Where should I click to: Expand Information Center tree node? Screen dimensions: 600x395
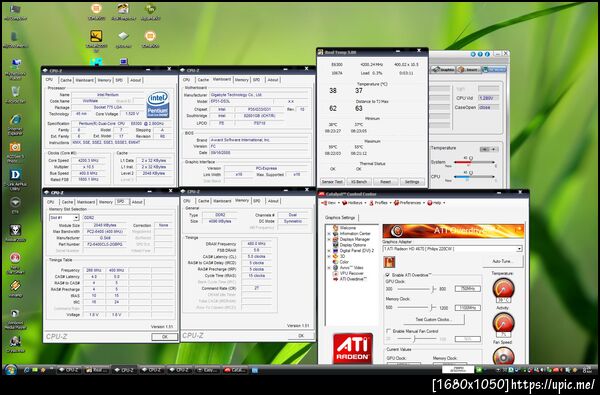[329, 233]
